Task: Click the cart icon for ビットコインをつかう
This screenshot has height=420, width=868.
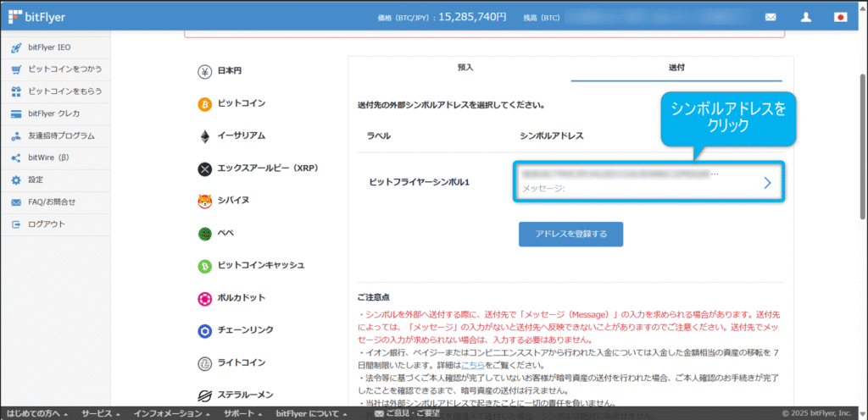Action: 16,69
